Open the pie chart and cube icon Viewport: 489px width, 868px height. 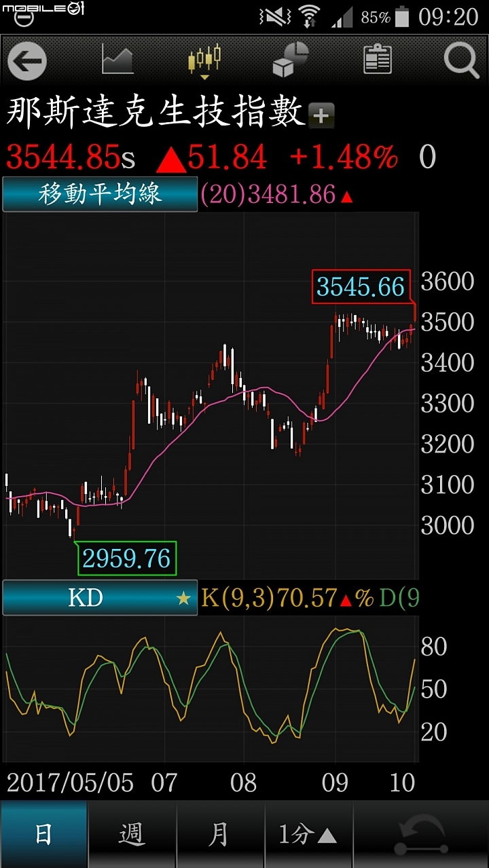point(291,60)
